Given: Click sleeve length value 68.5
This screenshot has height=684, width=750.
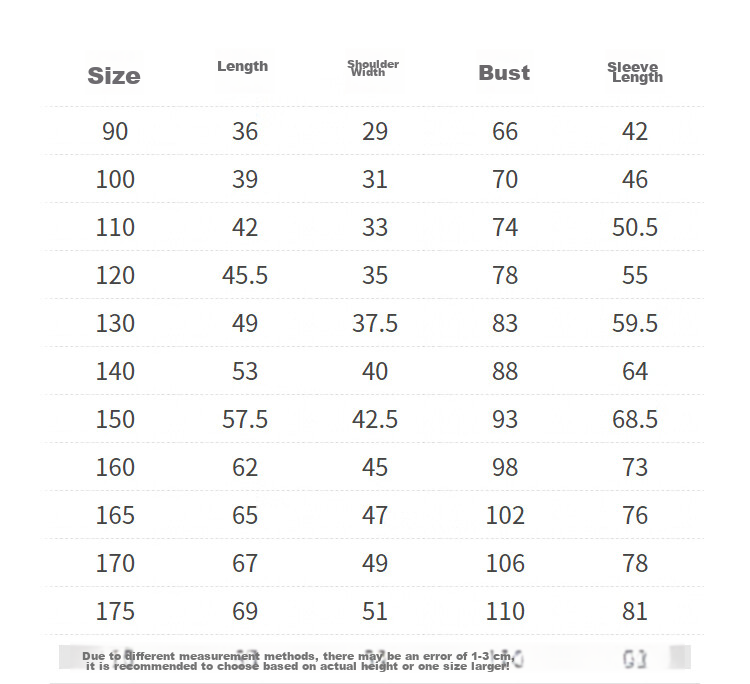Looking at the screenshot, I should click(x=635, y=419).
